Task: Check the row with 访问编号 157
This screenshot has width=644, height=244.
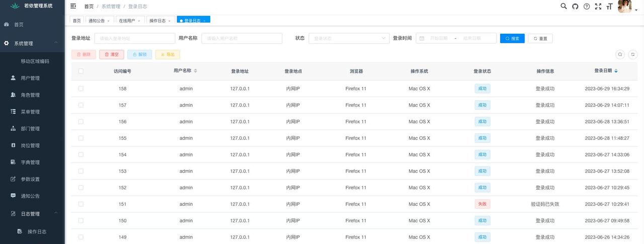Action: (80, 105)
